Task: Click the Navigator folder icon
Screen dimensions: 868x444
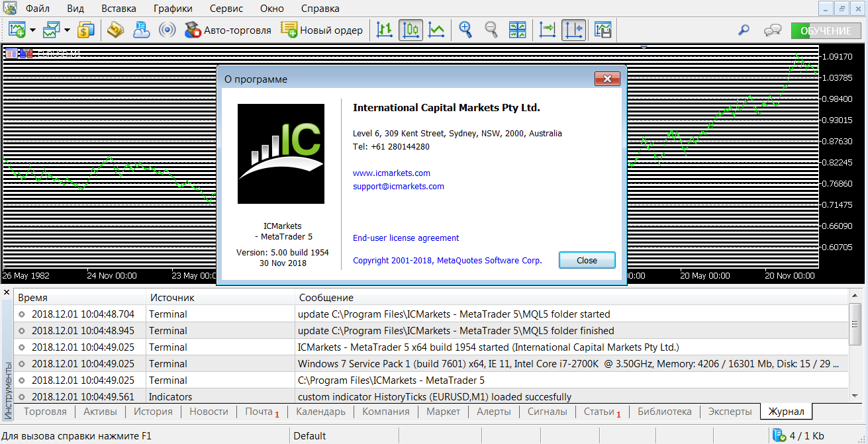Action: pos(117,30)
